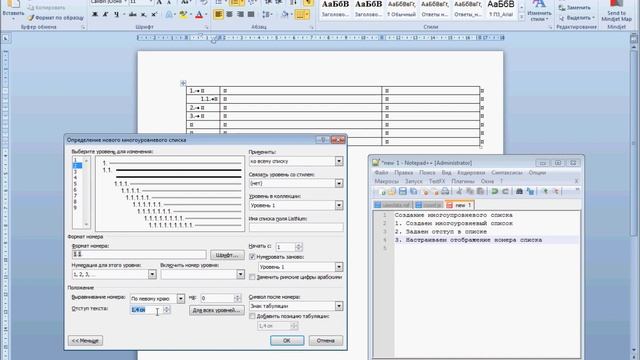Select level 1 in level list
The width and height of the screenshot is (640, 360).
tap(75, 160)
